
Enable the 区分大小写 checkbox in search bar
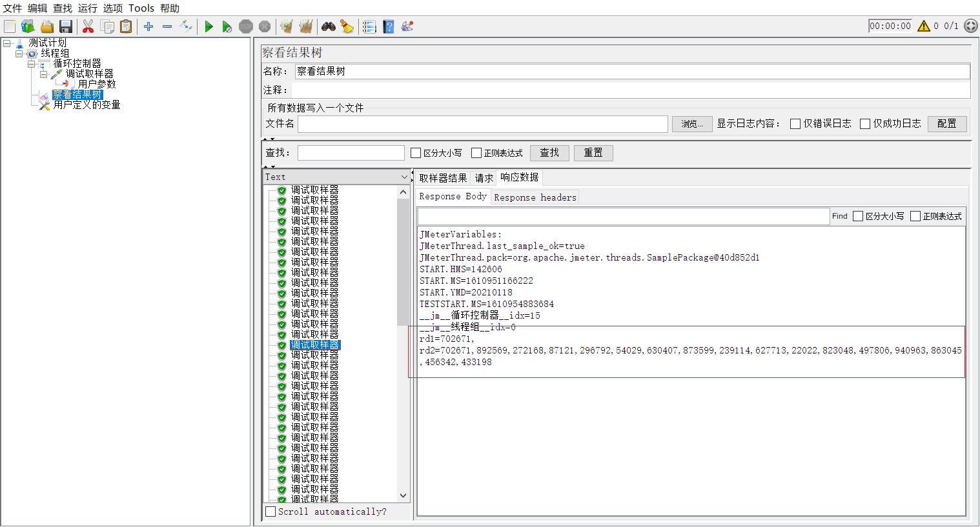click(x=414, y=152)
